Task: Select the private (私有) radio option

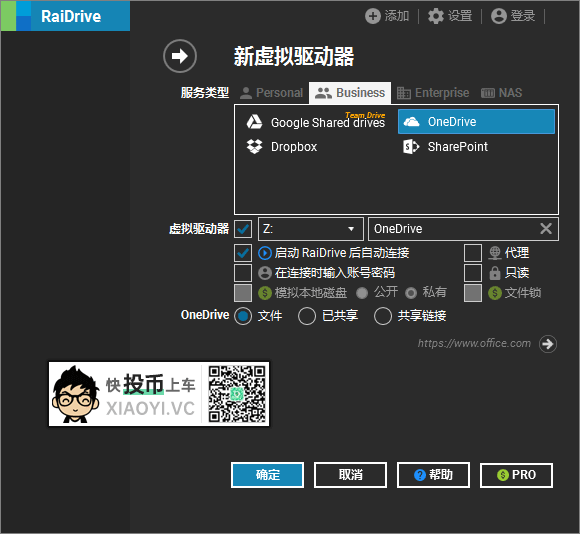Action: pos(411,293)
